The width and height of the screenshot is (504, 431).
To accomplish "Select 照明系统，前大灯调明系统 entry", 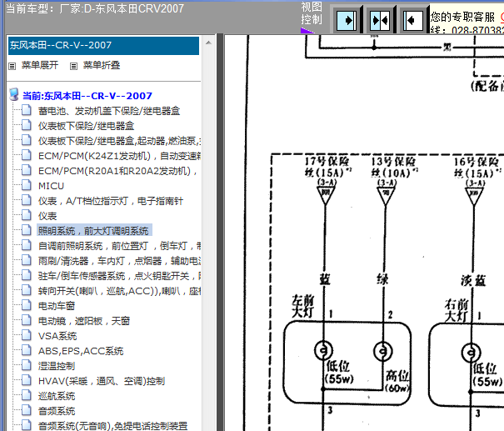I will click(x=93, y=231).
